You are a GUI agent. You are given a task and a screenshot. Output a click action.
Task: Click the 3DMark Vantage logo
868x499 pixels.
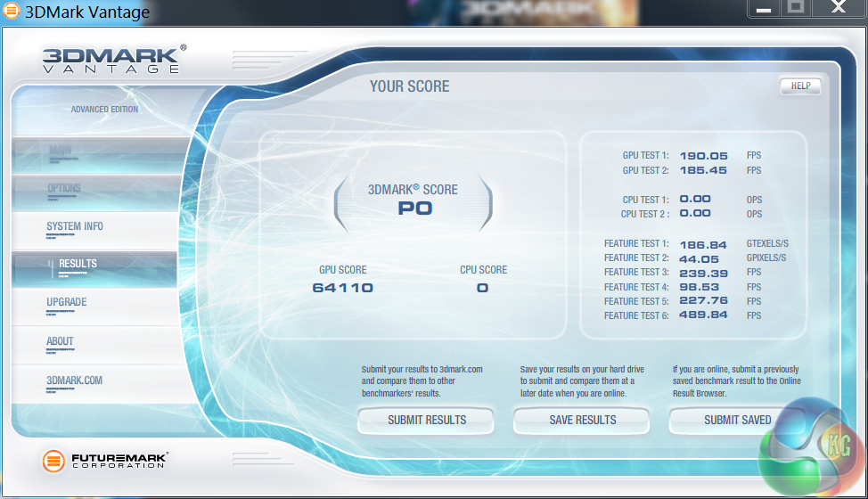(113, 59)
